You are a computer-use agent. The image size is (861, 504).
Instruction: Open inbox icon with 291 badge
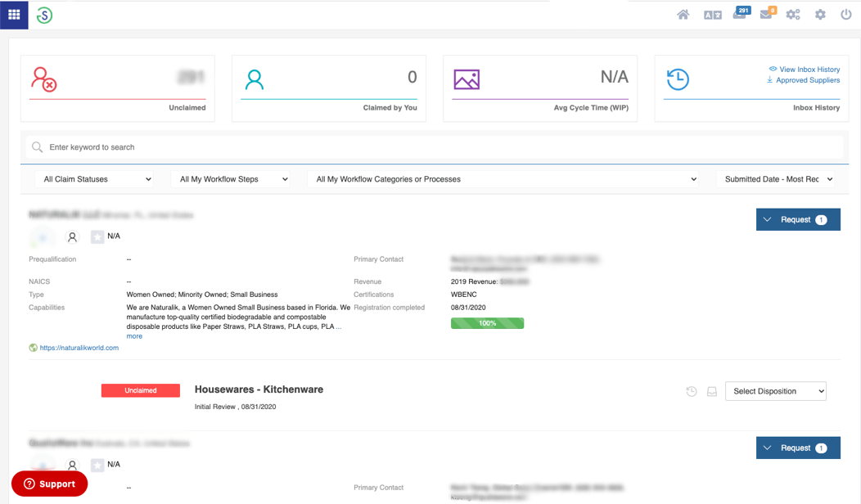[741, 13]
